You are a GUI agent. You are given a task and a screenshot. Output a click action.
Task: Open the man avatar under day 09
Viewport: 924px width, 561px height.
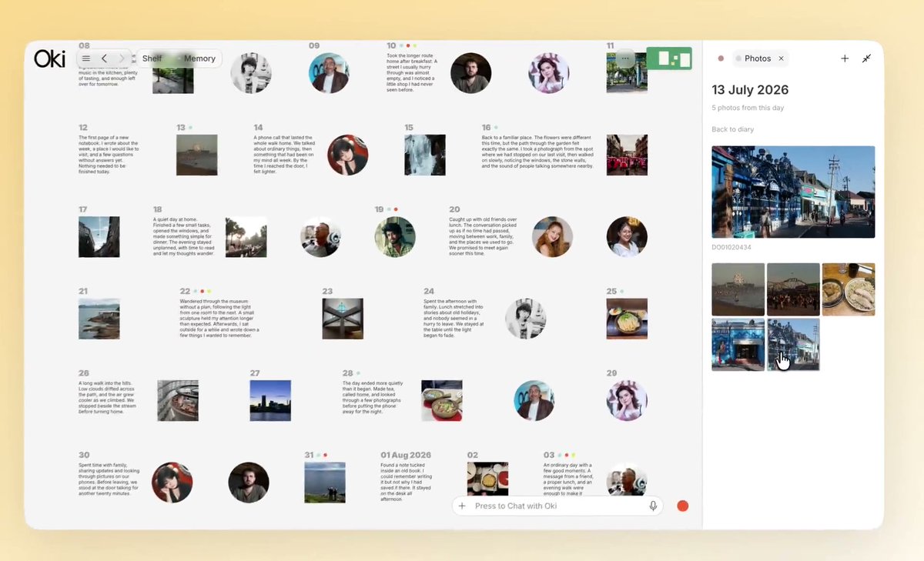(x=329, y=73)
